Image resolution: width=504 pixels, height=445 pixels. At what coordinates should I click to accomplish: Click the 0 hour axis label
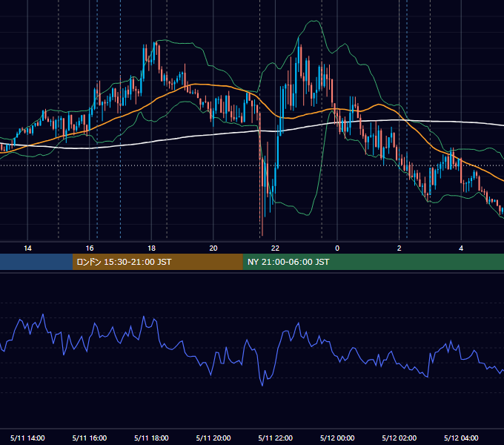click(337, 248)
